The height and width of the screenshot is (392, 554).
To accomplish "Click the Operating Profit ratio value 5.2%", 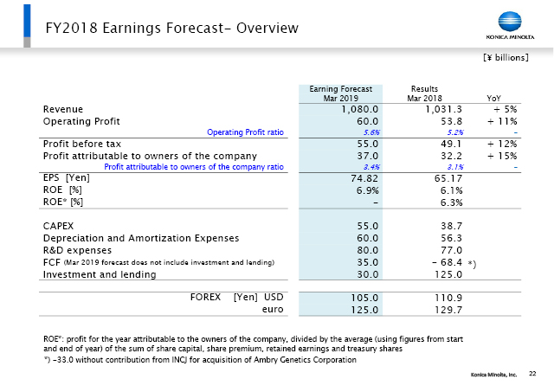I will pyautogui.click(x=455, y=132).
